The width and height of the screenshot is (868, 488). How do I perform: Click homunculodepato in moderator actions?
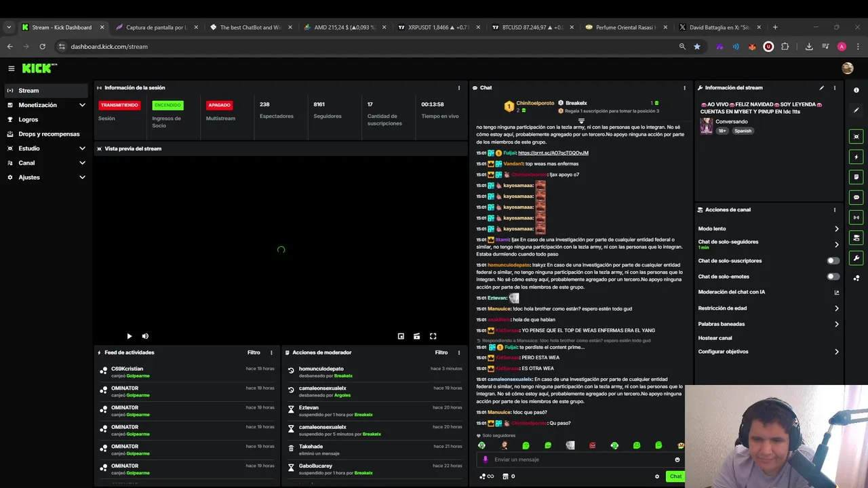tap(322, 369)
